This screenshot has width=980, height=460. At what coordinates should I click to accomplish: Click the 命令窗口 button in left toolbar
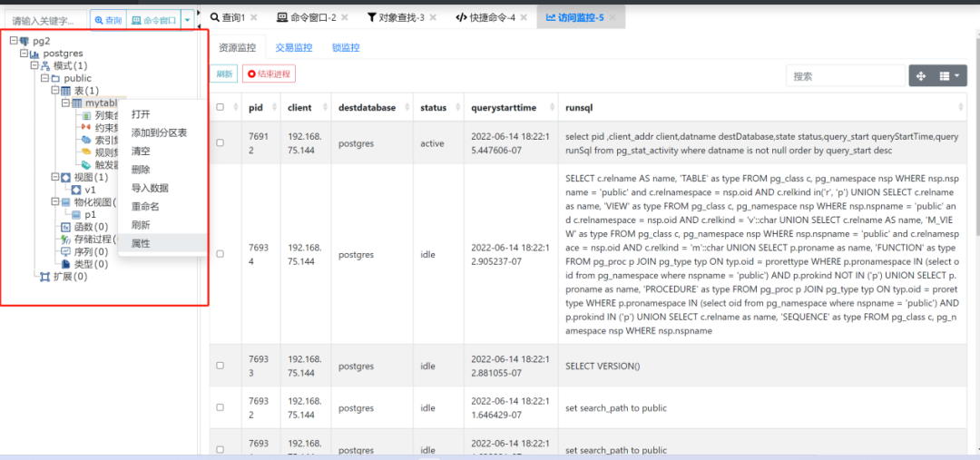[153, 21]
